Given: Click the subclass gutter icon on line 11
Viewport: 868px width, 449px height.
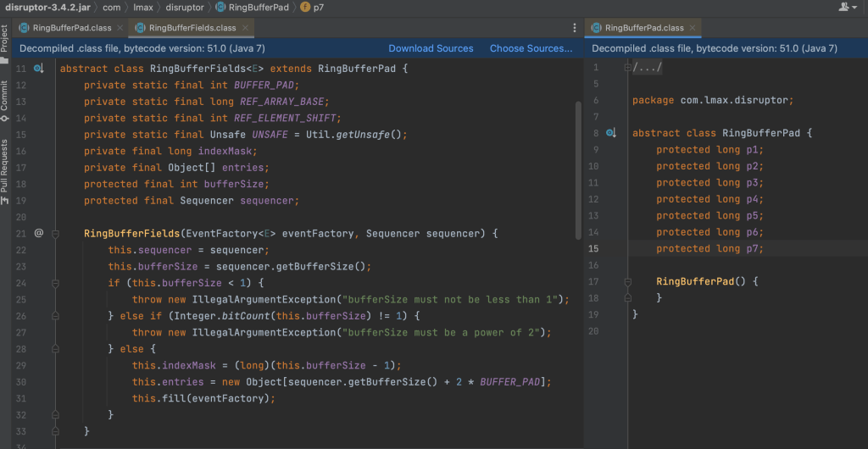Looking at the screenshot, I should [38, 69].
